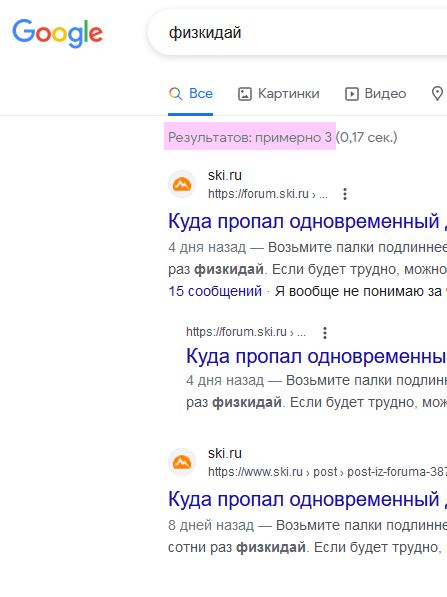Click the https://forum.ski.ru URL of first result
This screenshot has height=597, width=447.
[x=268, y=194]
